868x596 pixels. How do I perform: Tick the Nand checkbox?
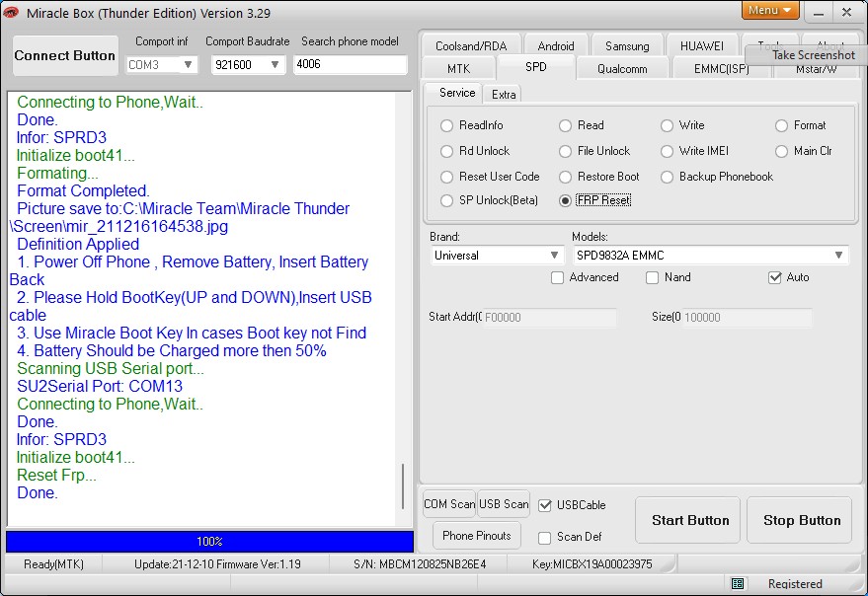tap(653, 277)
